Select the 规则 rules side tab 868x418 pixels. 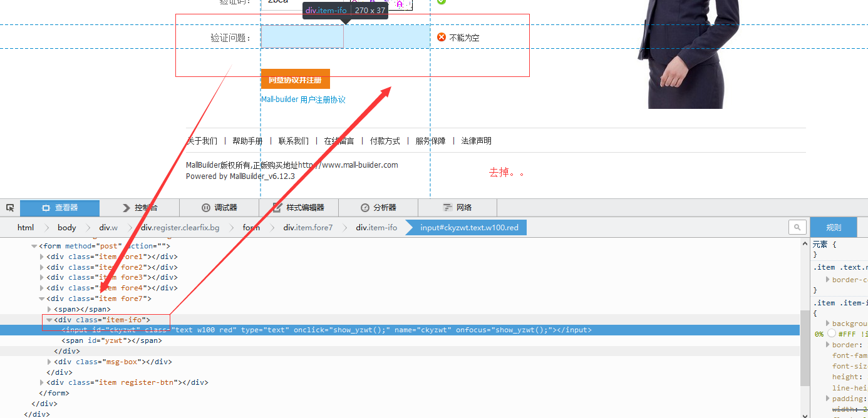[x=834, y=227]
